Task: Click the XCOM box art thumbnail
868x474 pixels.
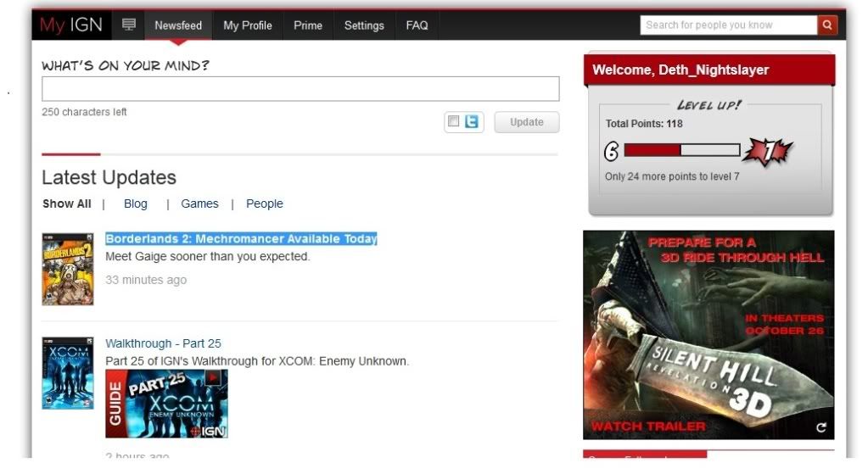Action: coord(68,373)
